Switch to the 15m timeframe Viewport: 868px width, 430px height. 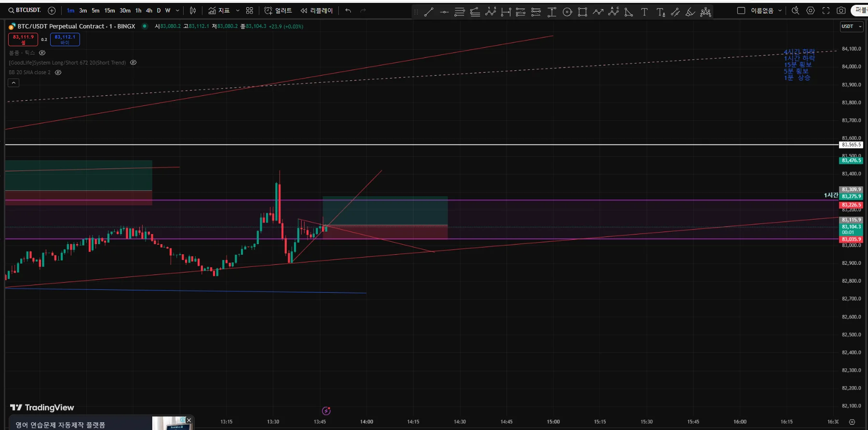(x=109, y=11)
